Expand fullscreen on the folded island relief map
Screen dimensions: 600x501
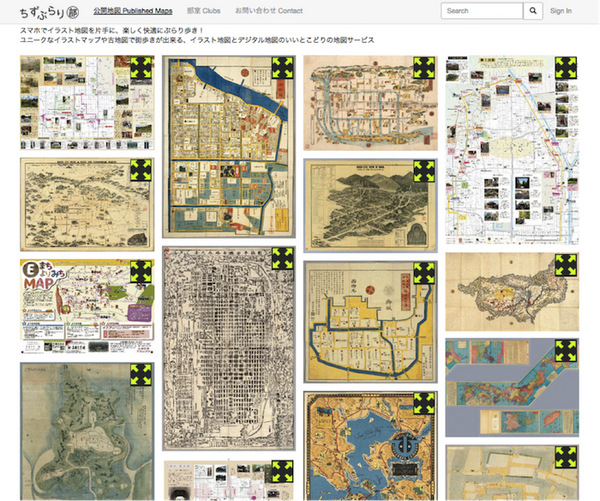pos(566,265)
